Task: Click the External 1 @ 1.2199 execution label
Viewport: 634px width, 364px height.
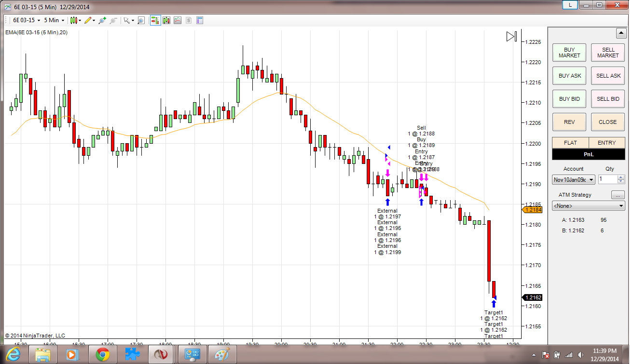Action: point(387,249)
